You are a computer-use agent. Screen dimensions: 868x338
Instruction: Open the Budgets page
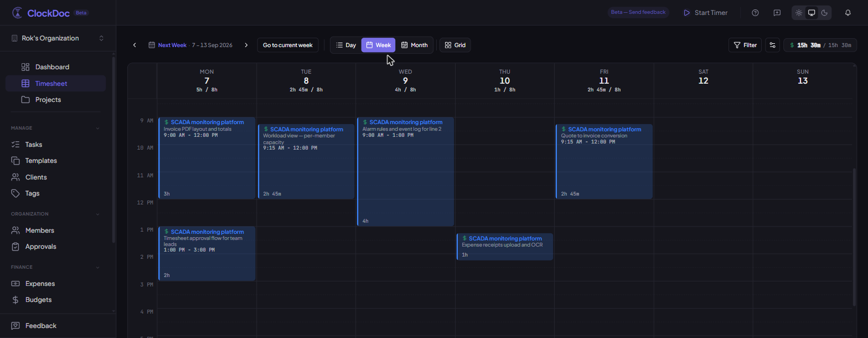point(55,300)
